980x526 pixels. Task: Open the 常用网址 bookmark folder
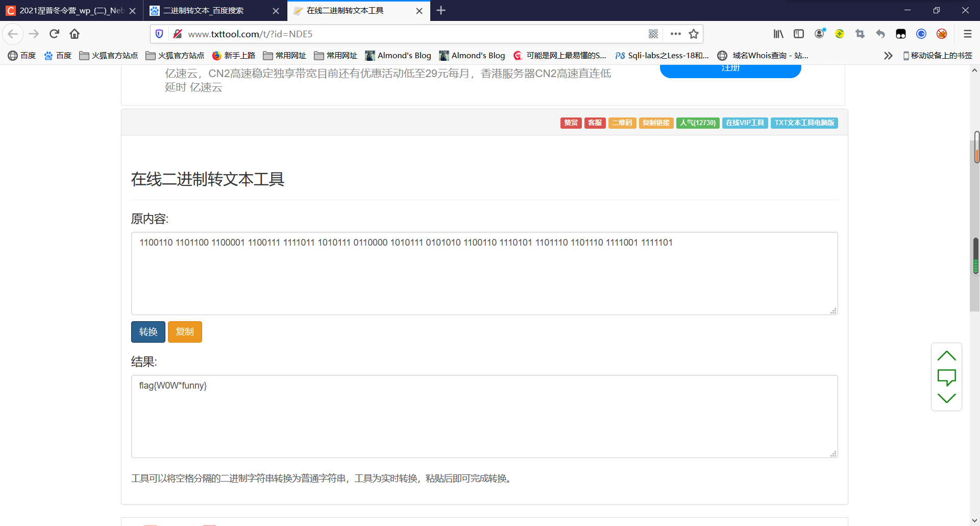point(285,55)
